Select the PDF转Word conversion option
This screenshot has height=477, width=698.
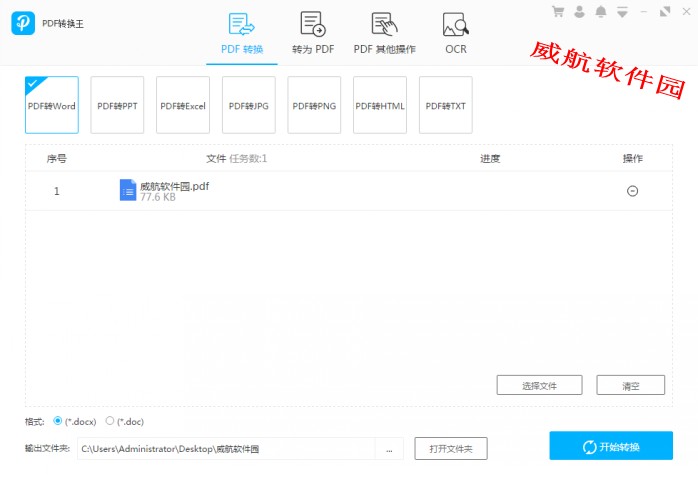tap(52, 105)
